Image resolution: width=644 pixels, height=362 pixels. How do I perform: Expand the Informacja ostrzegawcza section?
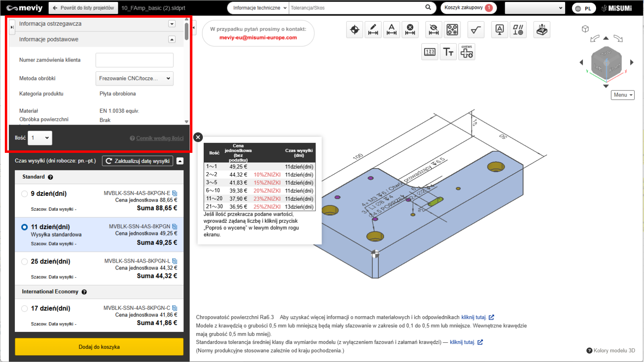(x=172, y=24)
